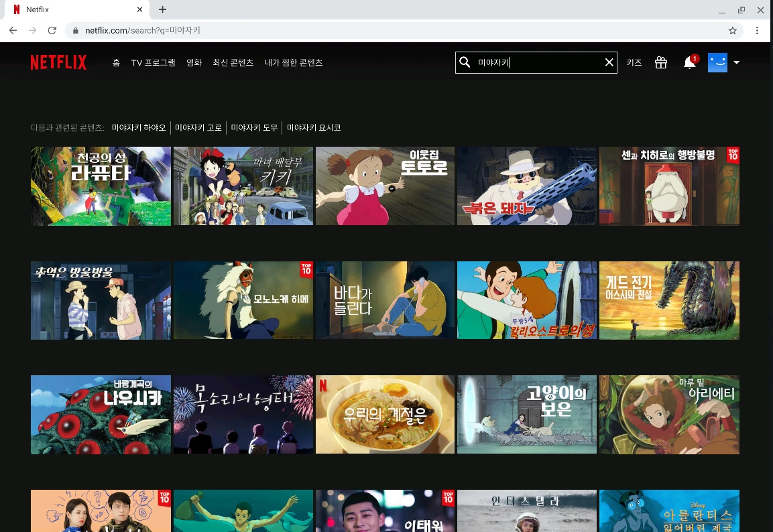Viewport: 773px width, 532px height.
Task: Open the notifications bell
Action: pos(690,62)
